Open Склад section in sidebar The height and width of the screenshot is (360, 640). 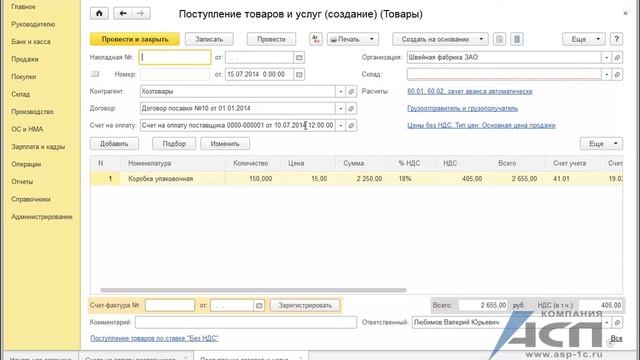[20, 94]
